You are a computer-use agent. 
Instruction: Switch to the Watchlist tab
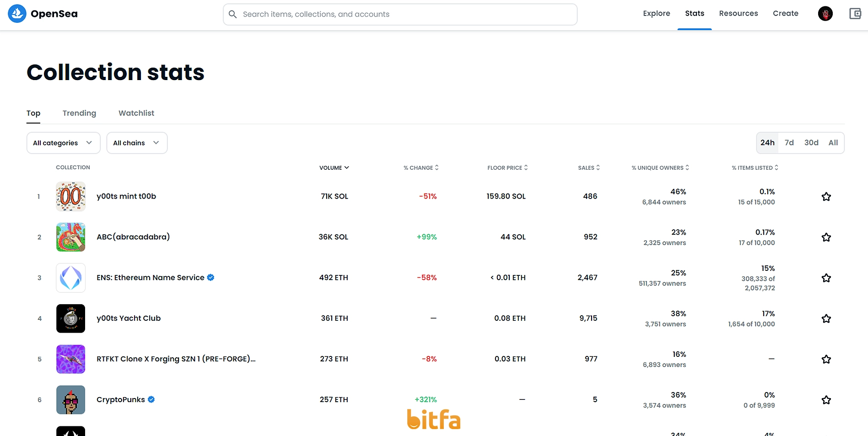pos(136,113)
